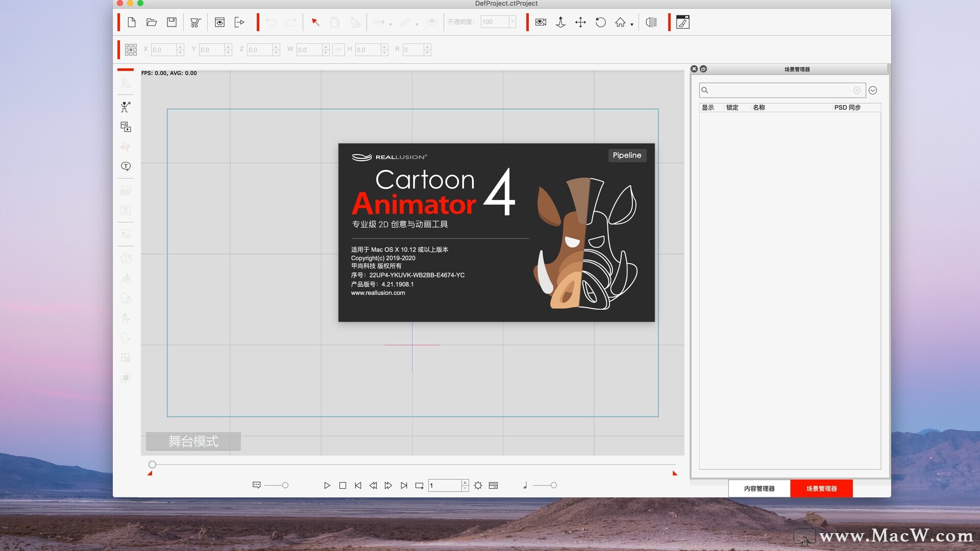
Task: Open the home view dropdown arrow
Action: (632, 24)
